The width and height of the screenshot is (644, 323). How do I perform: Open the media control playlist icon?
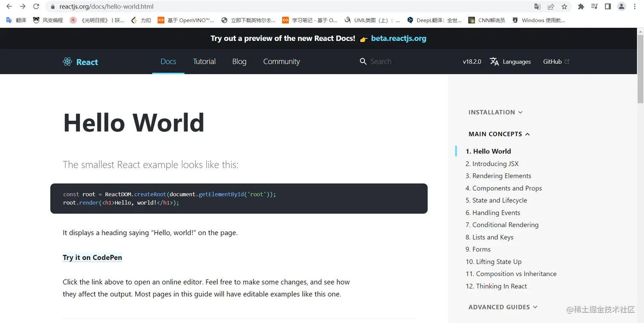pos(595,6)
